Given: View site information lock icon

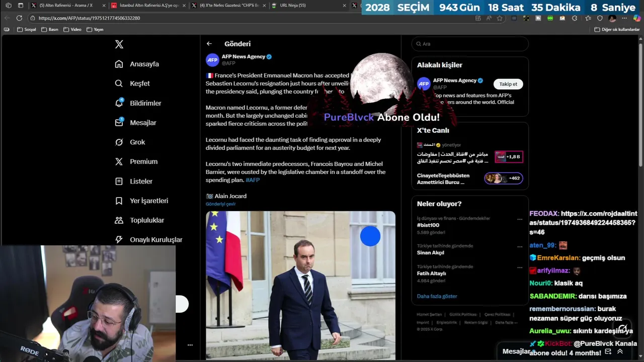Looking at the screenshot, I should (x=33, y=18).
